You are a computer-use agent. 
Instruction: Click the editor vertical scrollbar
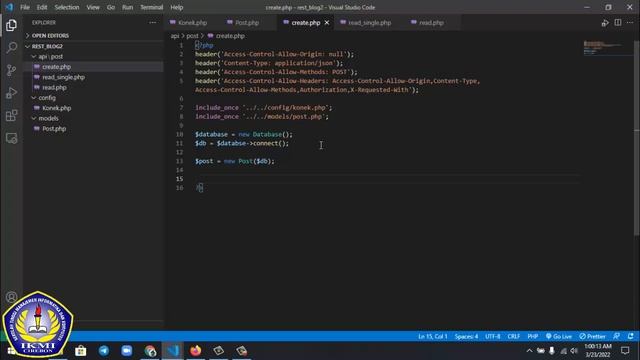pyautogui.click(x=637, y=139)
